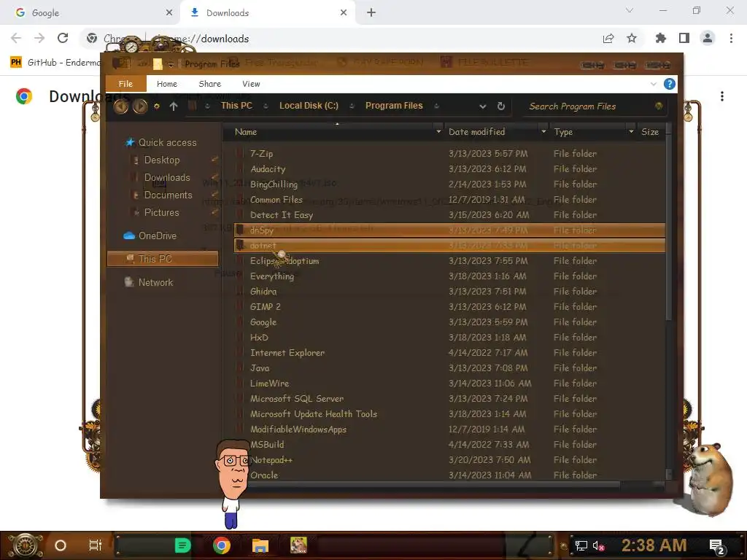Open Downloads page more actions menu

722,96
